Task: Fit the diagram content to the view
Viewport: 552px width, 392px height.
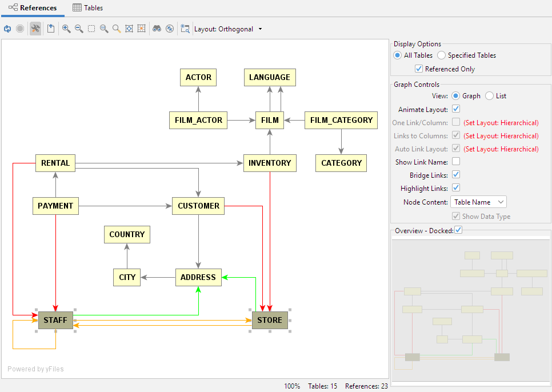Action: [130, 29]
